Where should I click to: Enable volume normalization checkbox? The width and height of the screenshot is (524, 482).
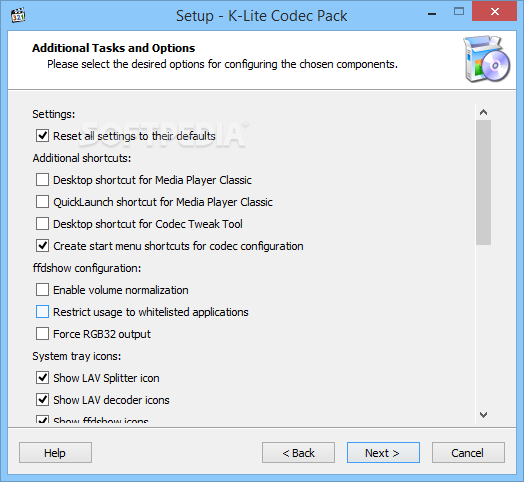(x=42, y=290)
